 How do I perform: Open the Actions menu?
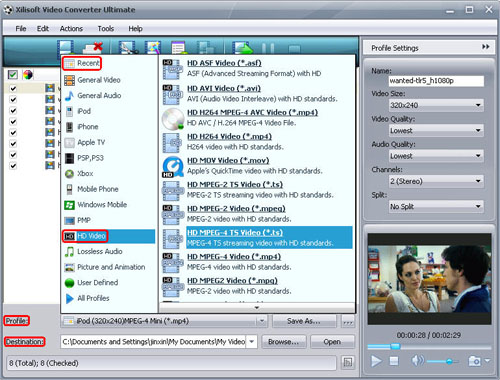click(71, 29)
